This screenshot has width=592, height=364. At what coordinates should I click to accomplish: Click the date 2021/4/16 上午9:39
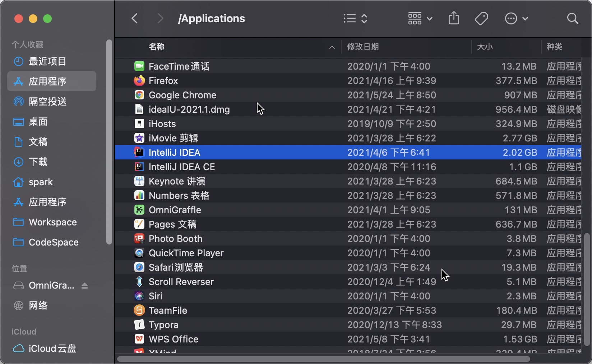point(392,81)
